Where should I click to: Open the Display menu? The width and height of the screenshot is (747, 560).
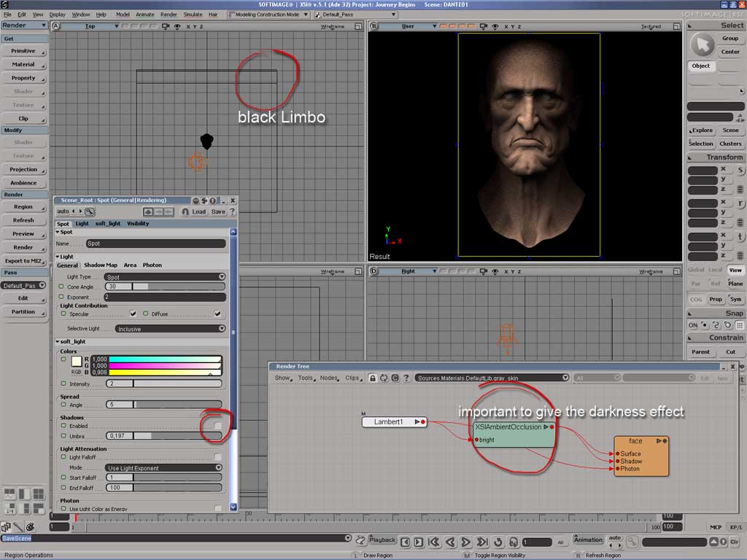pos(57,15)
